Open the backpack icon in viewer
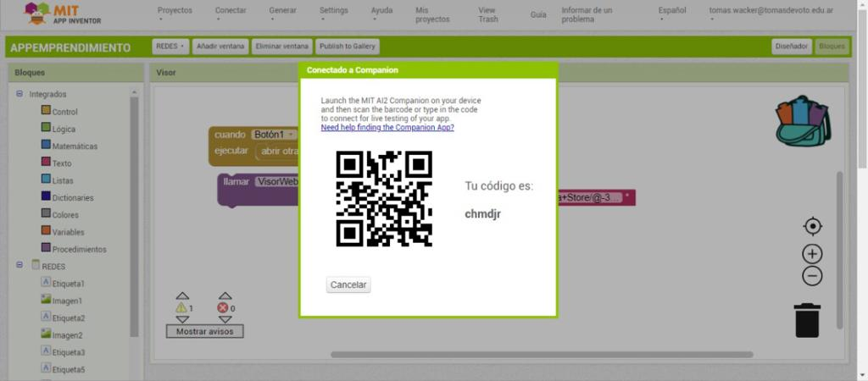Image resolution: width=868 pixels, height=381 pixels. pyautogui.click(x=803, y=121)
